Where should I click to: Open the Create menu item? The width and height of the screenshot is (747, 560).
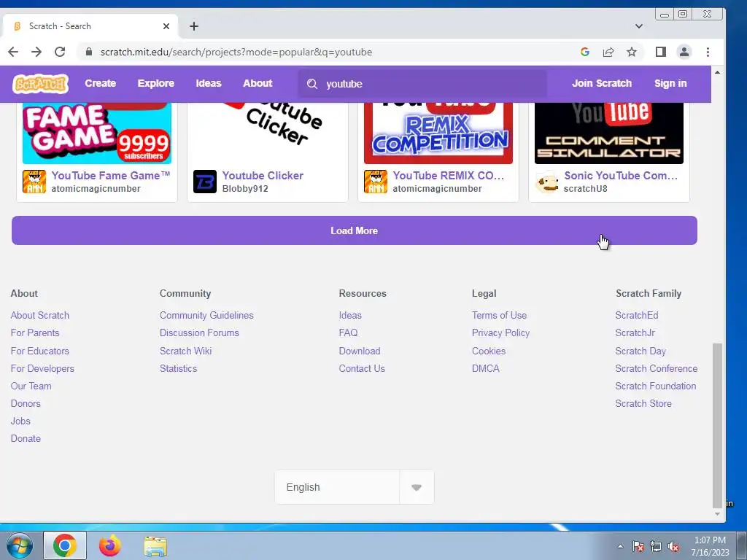[101, 83]
